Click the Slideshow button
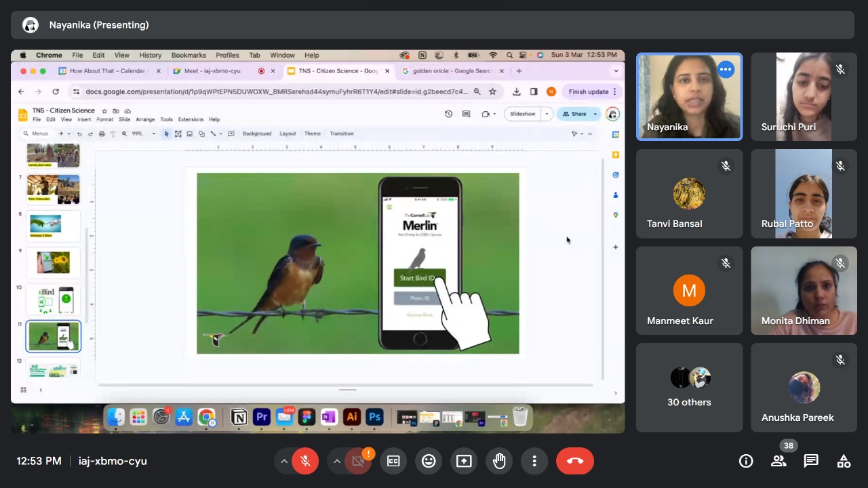The image size is (868, 488). tap(522, 114)
